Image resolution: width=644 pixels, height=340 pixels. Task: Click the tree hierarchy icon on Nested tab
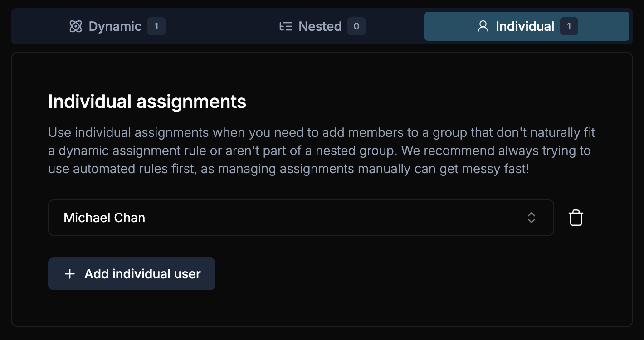(286, 26)
